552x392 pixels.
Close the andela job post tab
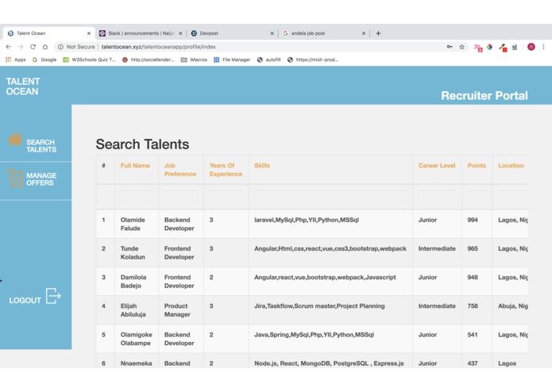[364, 33]
